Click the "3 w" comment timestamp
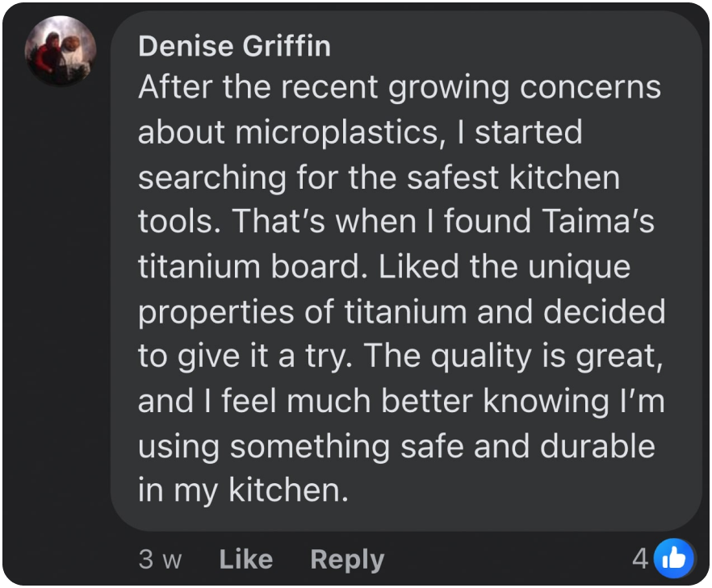 click(160, 559)
